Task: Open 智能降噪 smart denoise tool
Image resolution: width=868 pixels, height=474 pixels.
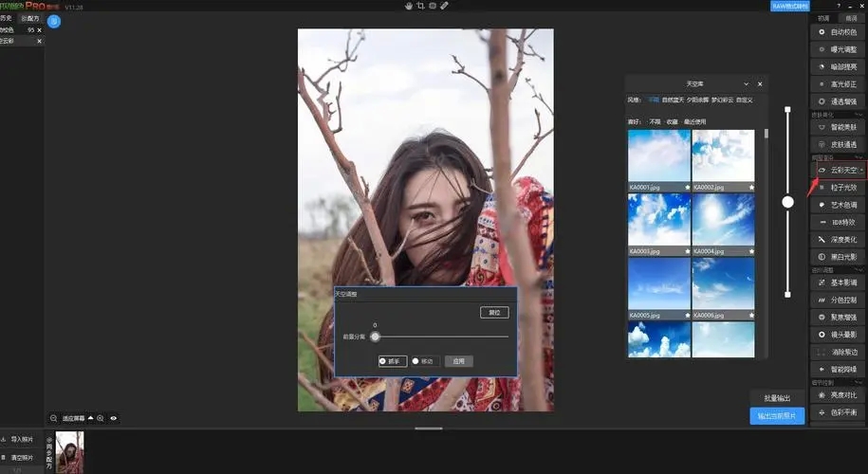Action: pyautogui.click(x=837, y=369)
